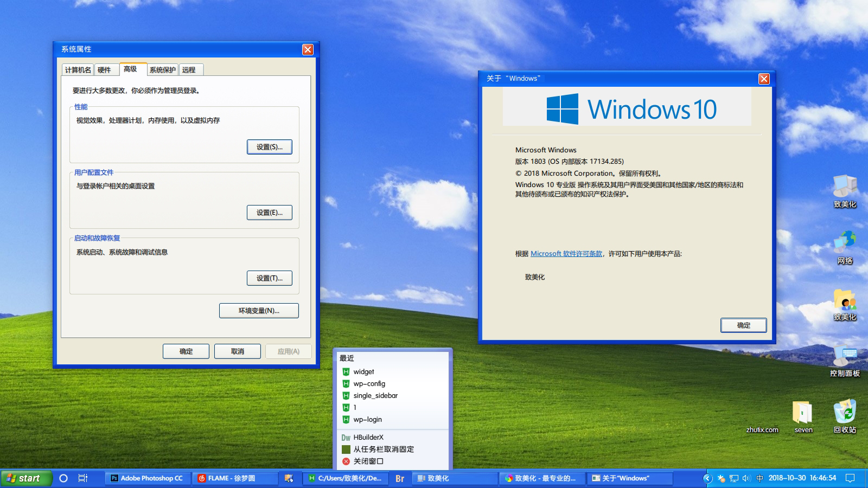Image resolution: width=868 pixels, height=488 pixels.
Task: Expand hidden system tray icons with the chevron
Action: (x=706, y=478)
